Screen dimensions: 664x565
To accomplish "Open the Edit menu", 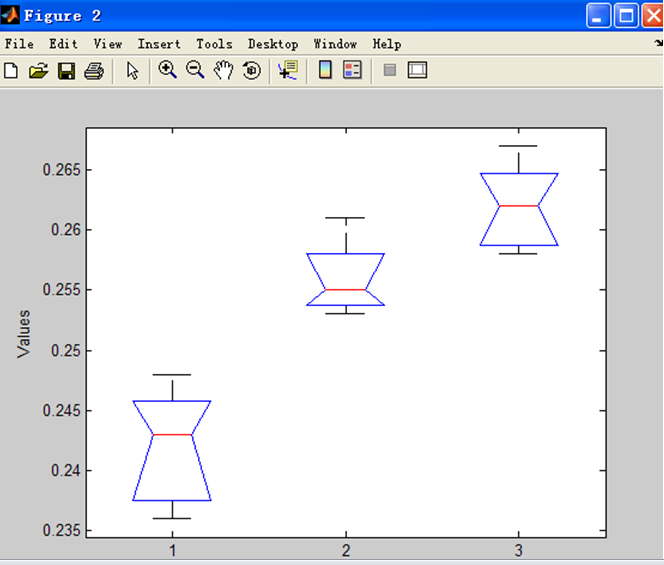I will coord(63,44).
